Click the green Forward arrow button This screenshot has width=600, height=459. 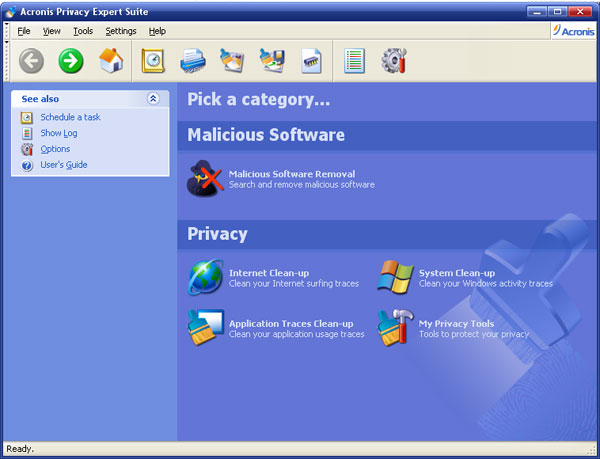tap(71, 61)
